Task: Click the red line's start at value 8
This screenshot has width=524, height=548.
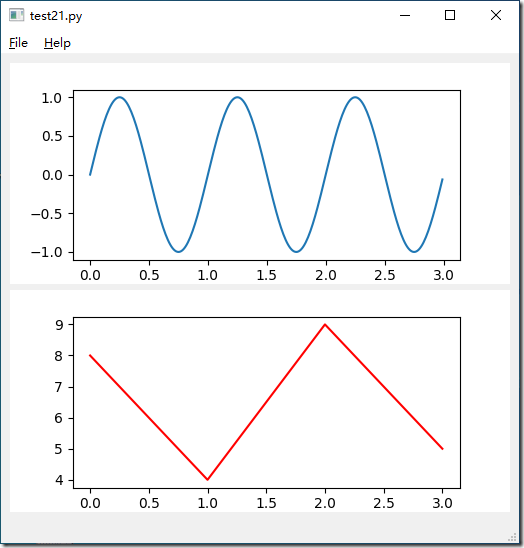Action: [x=90, y=355]
